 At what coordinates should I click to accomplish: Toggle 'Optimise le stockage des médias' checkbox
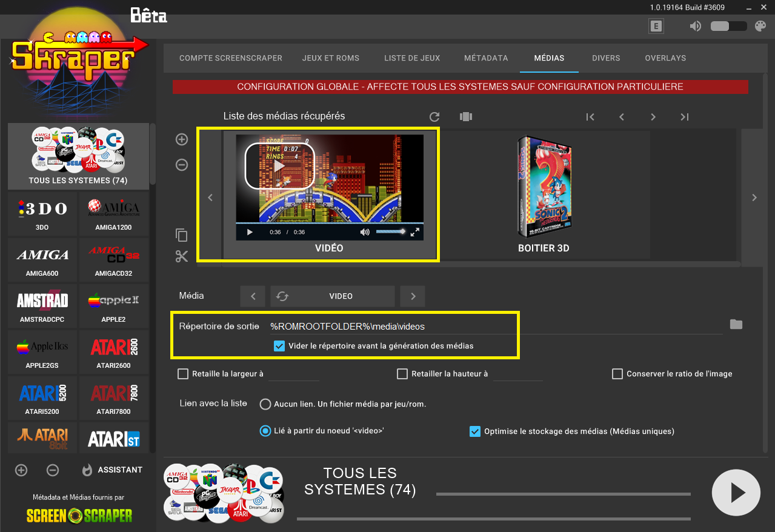[475, 431]
